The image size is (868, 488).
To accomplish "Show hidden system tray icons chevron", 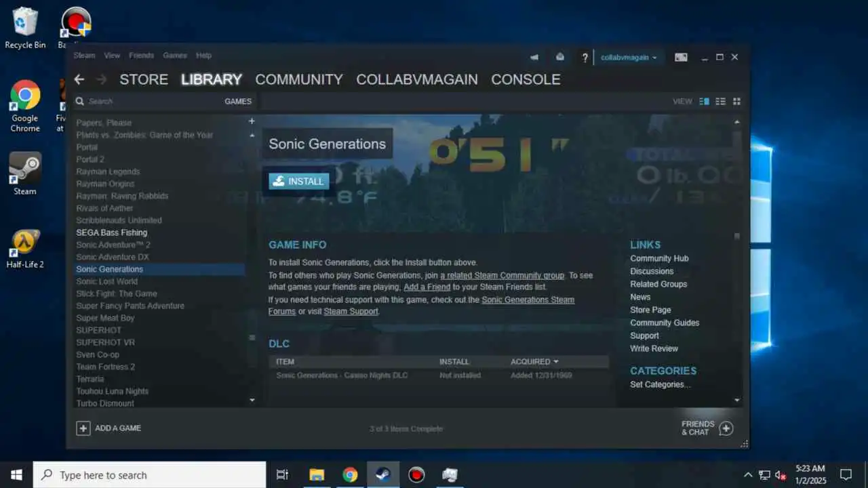I will tap(748, 475).
